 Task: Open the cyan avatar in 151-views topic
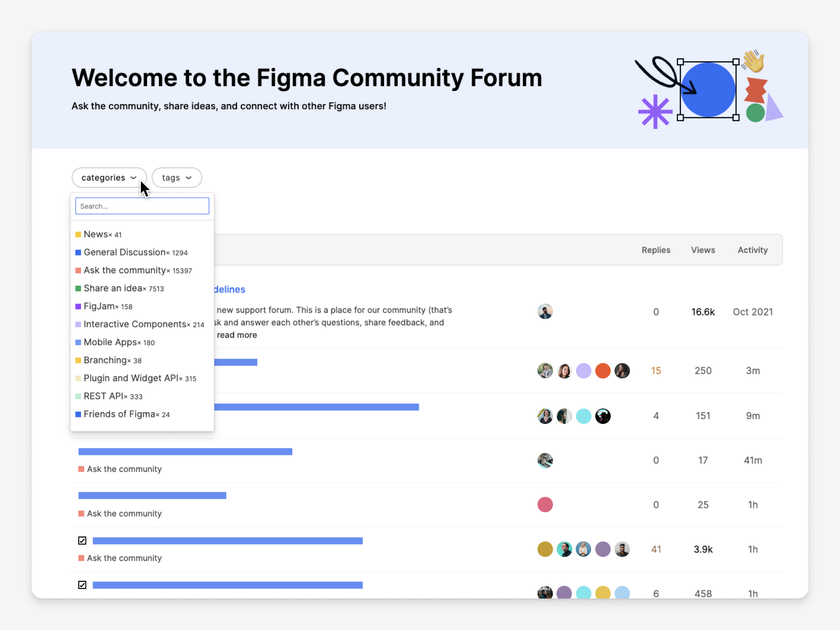point(584,416)
